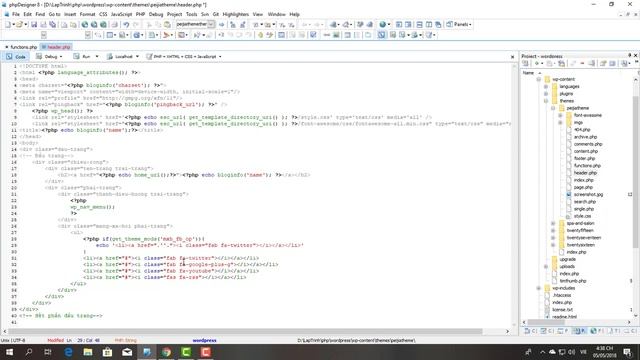Viewport: 640px width, 360px height.
Task: Expand the uploads folder
Action: tap(546, 267)
